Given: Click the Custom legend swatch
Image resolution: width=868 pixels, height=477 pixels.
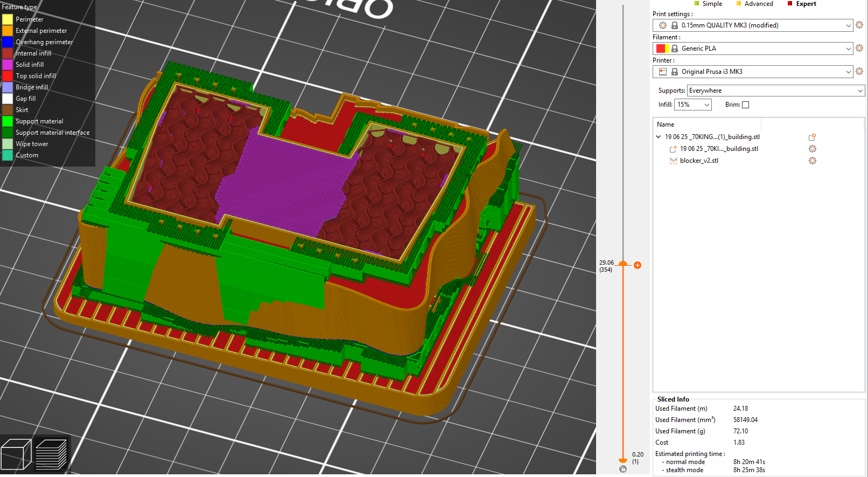Looking at the screenshot, I should (x=8, y=155).
